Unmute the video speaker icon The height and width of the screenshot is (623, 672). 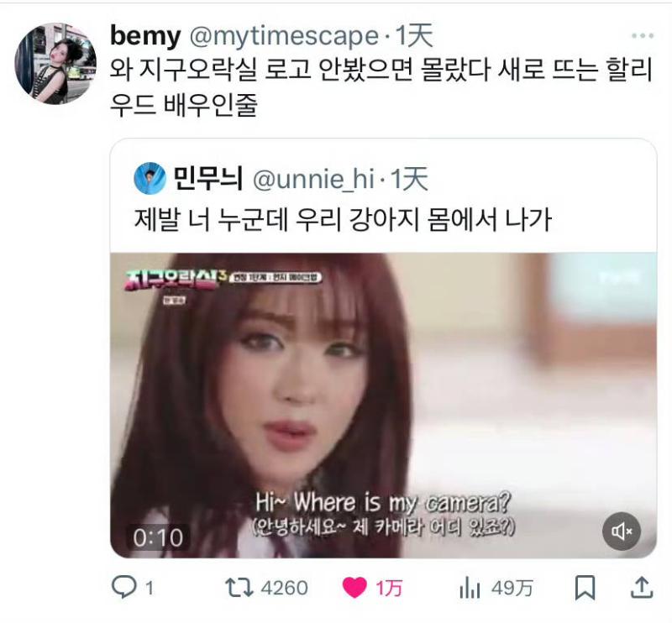(622, 531)
